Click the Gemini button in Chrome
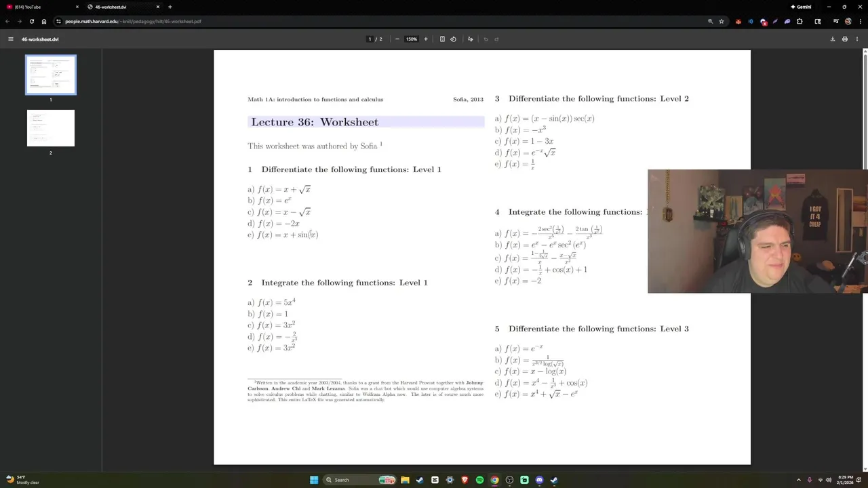 coord(801,7)
